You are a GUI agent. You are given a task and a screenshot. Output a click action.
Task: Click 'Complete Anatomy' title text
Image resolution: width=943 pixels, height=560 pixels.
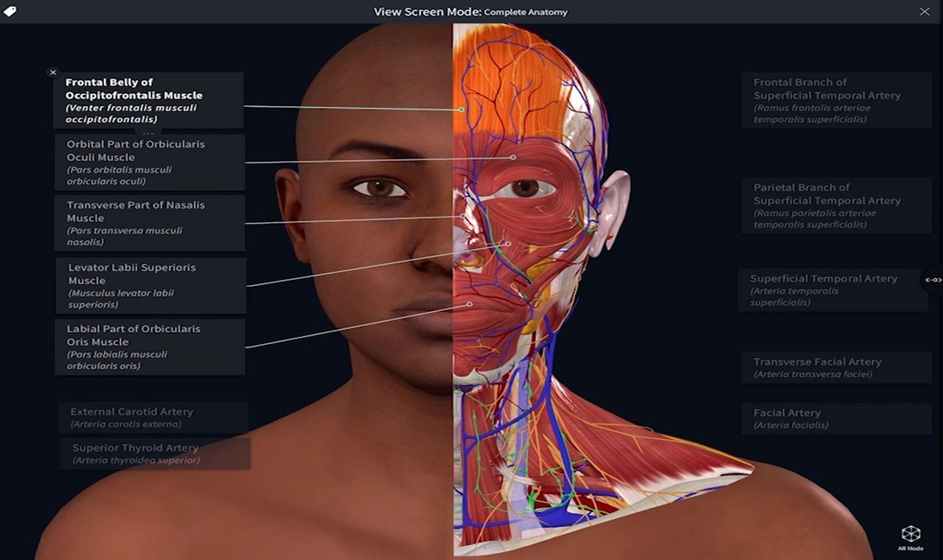coord(526,13)
